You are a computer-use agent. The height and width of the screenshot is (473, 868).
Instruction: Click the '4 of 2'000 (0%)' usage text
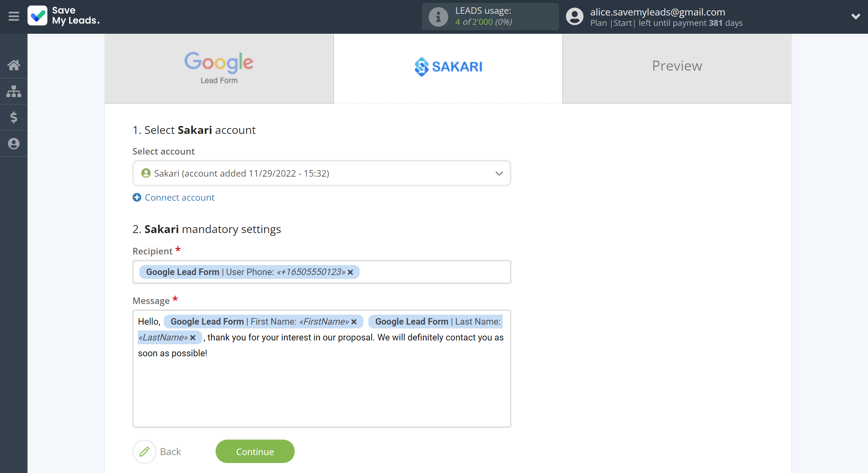pos(484,22)
